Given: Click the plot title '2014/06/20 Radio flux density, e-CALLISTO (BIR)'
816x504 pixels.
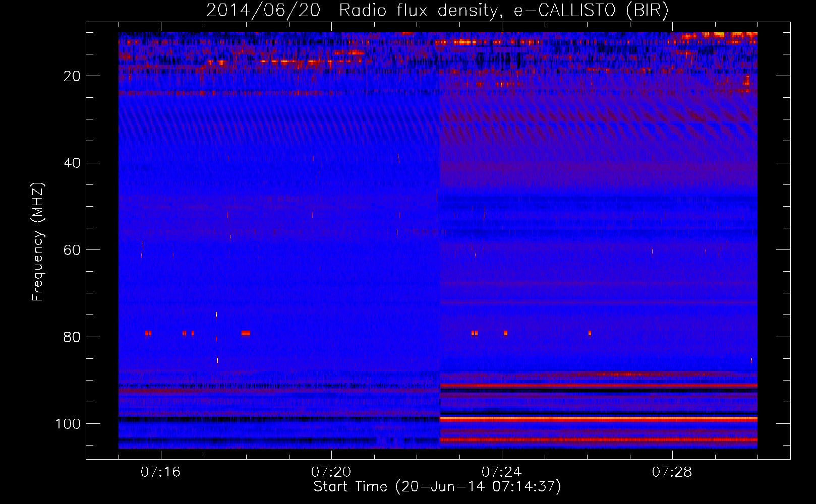Looking at the screenshot, I should tap(437, 10).
